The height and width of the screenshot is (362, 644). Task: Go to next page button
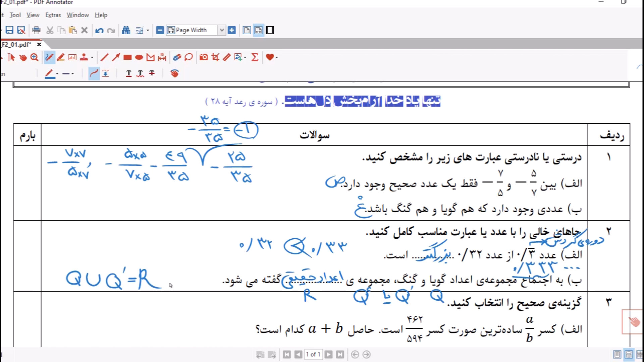329,355
